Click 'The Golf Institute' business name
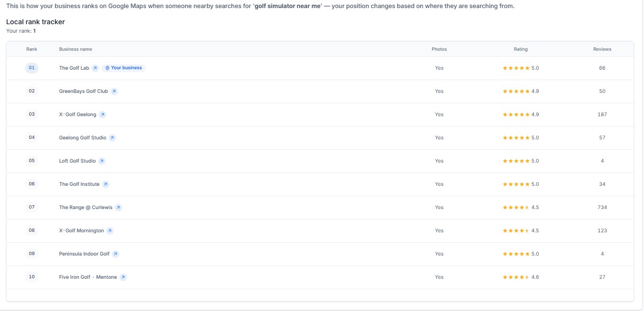 (x=79, y=184)
